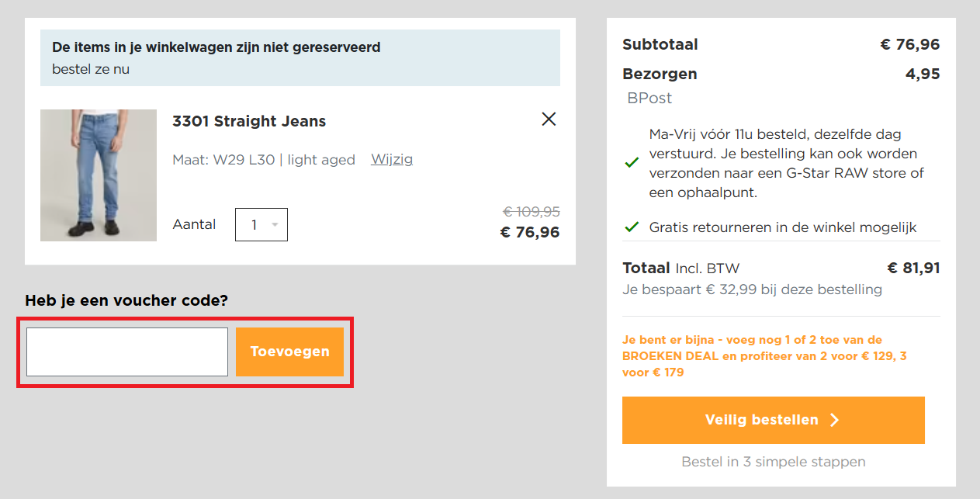
Task: Click the Veilig bestellen button
Action: [x=773, y=420]
